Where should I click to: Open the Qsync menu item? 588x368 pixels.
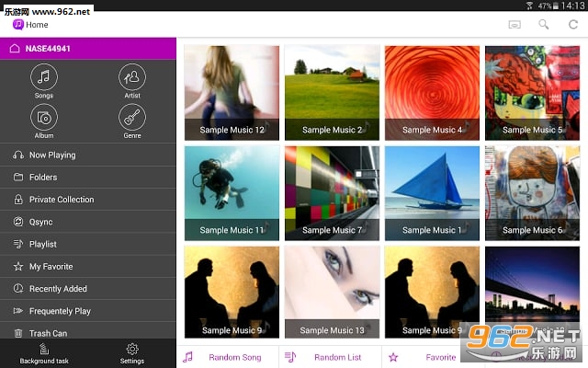click(x=88, y=222)
